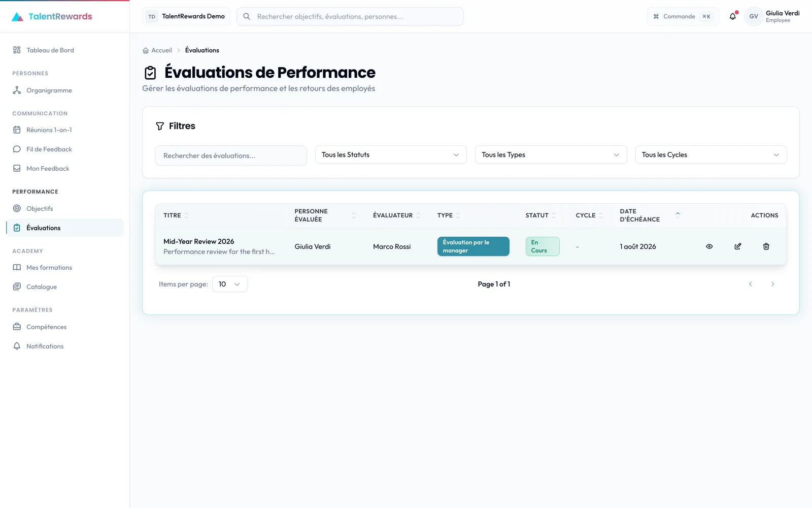812x508 pixels.
Task: Focus Rechercher des évaluations field
Action: pyautogui.click(x=231, y=155)
